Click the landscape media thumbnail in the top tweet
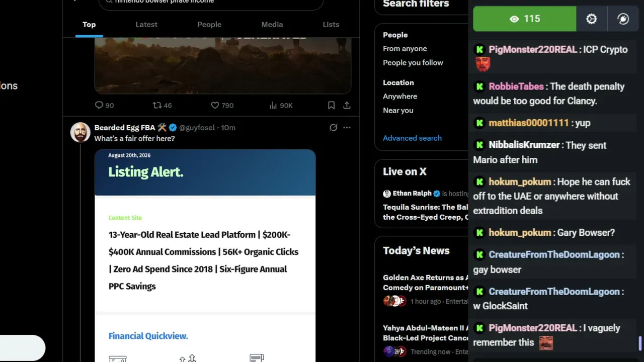Image resolution: width=644 pixels, height=362 pixels. (223, 65)
